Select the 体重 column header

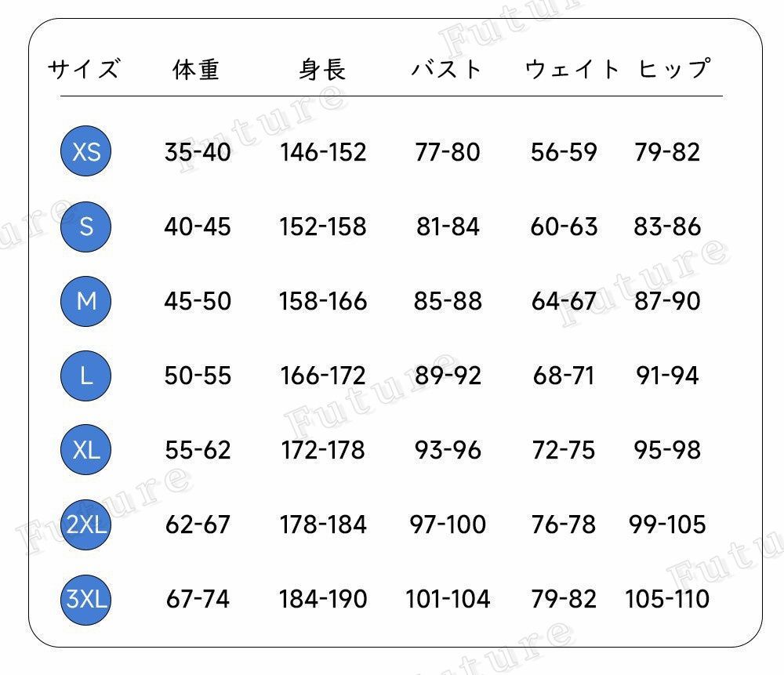click(x=196, y=70)
